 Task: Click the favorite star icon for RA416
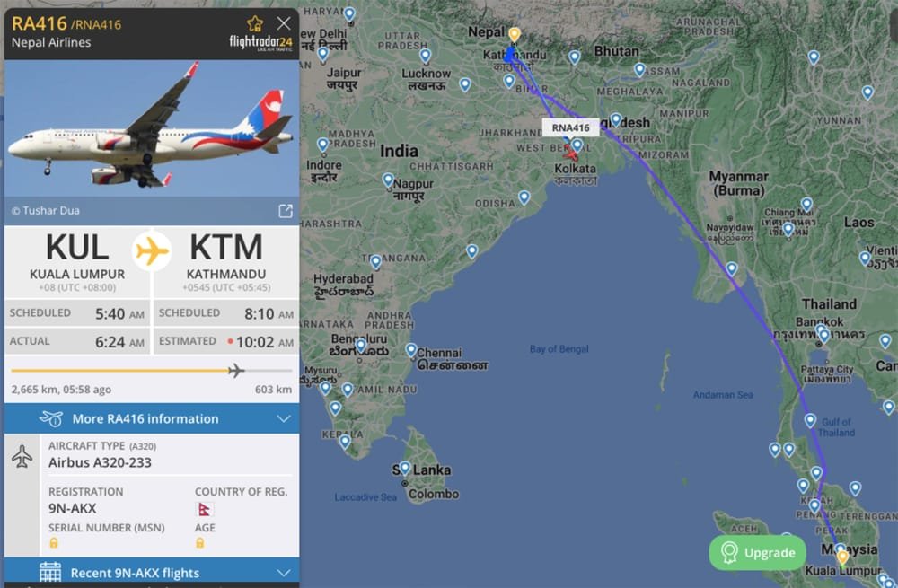[x=255, y=23]
